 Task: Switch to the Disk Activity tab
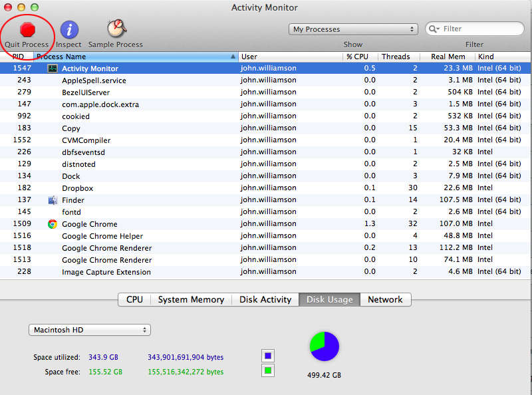coord(265,299)
